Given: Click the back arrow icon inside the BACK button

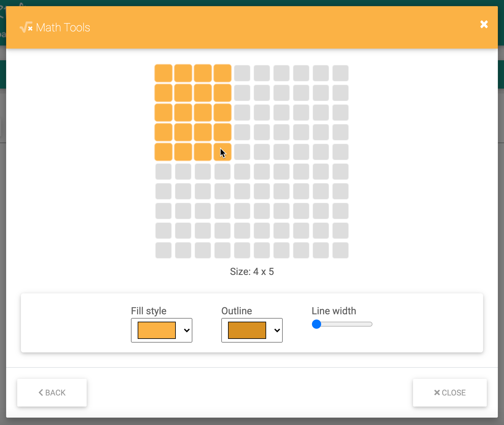Looking at the screenshot, I should [x=41, y=393].
